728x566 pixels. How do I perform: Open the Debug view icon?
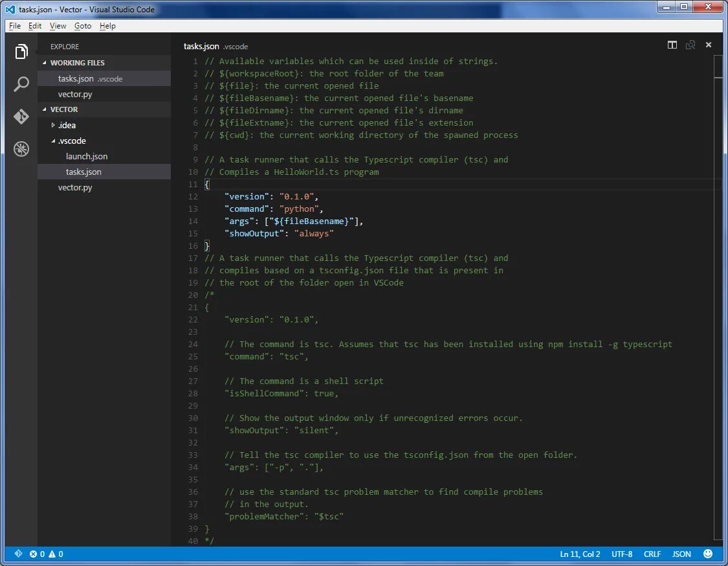21,149
